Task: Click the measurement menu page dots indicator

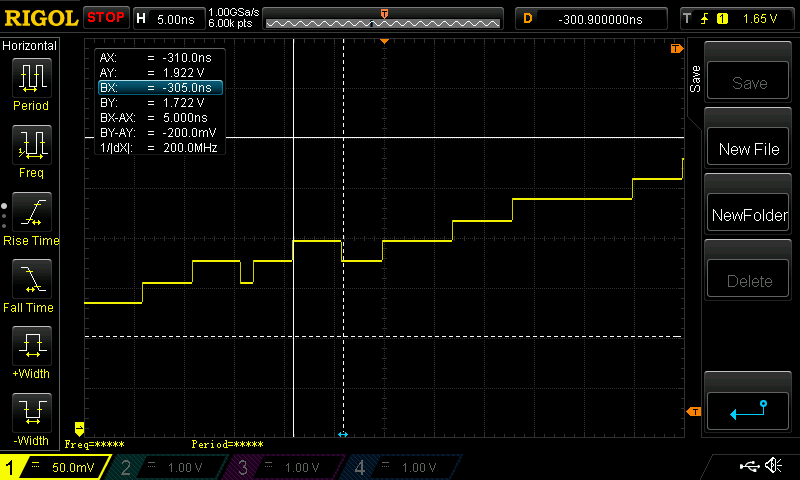Action: [4, 216]
